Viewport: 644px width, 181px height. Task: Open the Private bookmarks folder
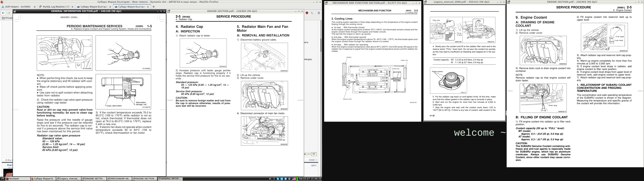tap(7, 18)
